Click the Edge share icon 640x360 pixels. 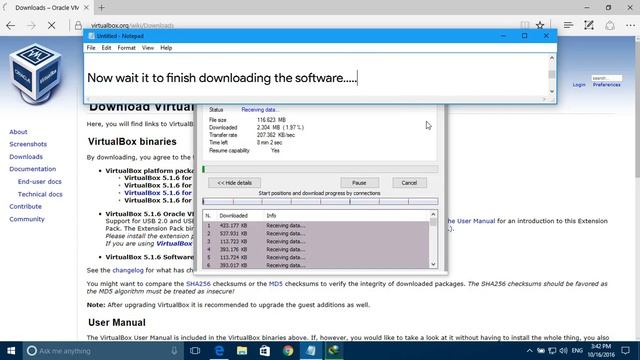(610, 25)
